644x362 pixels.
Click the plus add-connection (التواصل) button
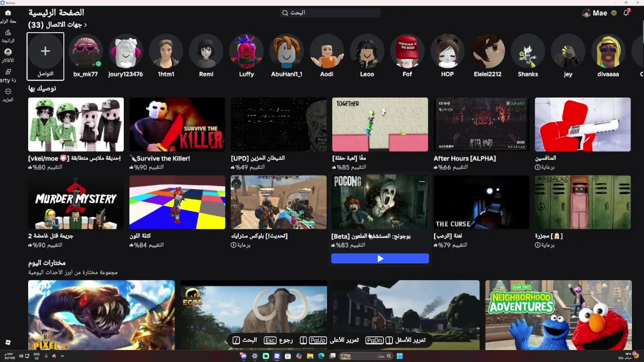(45, 51)
